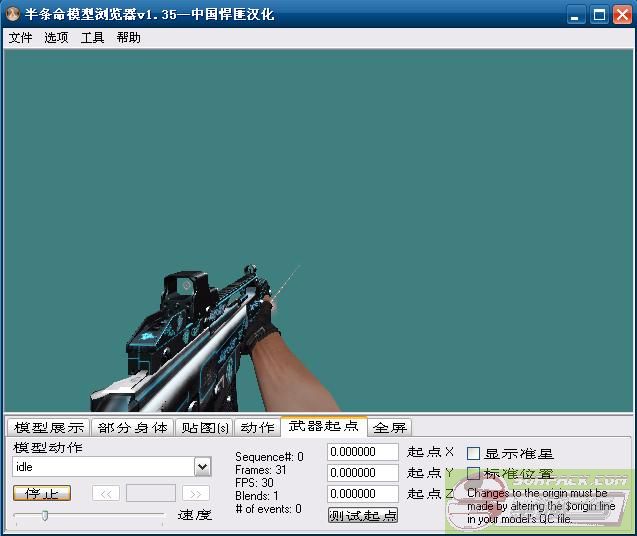Toggle the 标准位置 checkbox
Image resolution: width=637 pixels, height=536 pixels.
474,474
